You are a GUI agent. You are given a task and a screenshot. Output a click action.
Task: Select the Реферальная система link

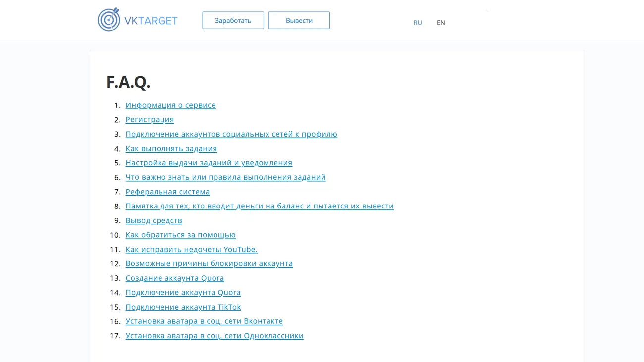coord(167,192)
